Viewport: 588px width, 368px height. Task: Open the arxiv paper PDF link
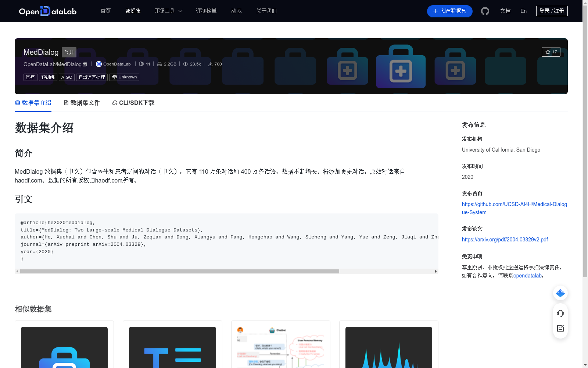[x=505, y=240]
